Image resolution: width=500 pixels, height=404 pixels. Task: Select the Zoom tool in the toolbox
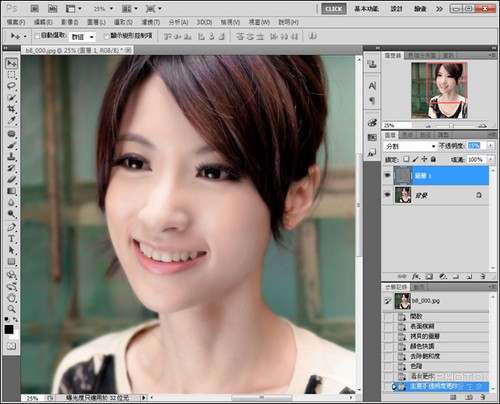click(x=12, y=309)
